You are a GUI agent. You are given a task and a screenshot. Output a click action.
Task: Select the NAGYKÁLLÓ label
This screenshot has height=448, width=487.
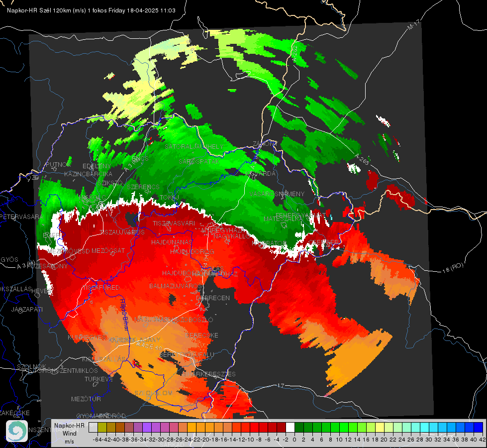[232, 236]
